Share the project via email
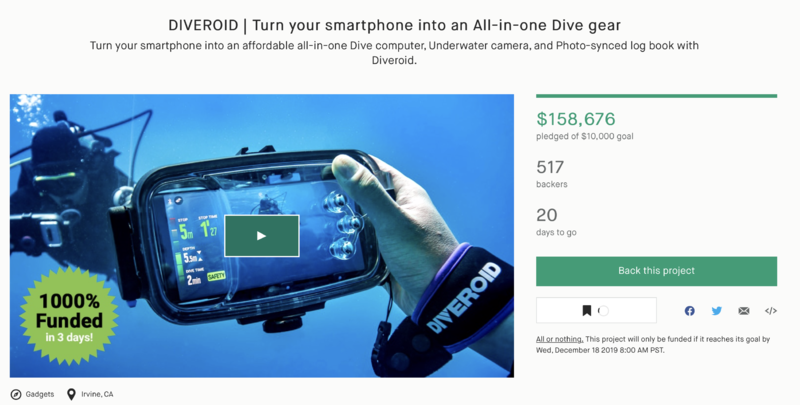This screenshot has height=405, width=800. pos(744,311)
